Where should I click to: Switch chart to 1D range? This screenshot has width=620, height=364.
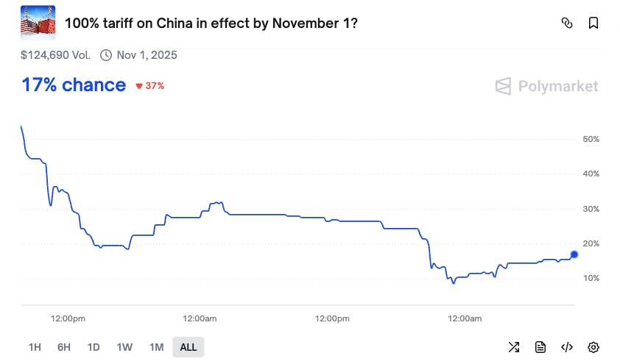coord(94,347)
